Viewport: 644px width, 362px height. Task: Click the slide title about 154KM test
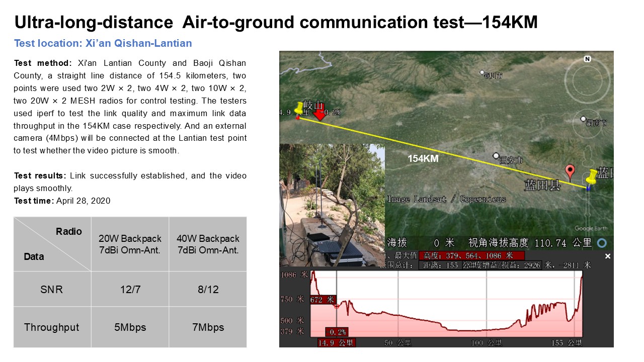[276, 22]
